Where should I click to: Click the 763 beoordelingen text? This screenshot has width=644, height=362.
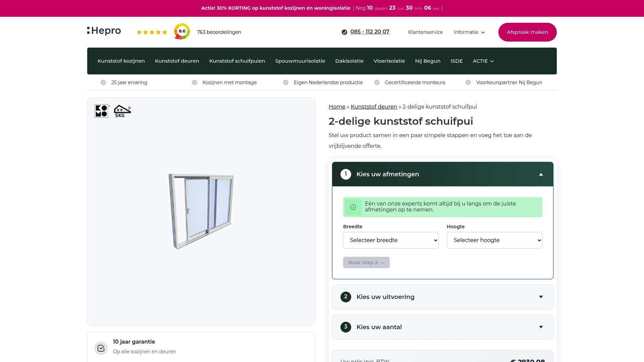click(219, 32)
